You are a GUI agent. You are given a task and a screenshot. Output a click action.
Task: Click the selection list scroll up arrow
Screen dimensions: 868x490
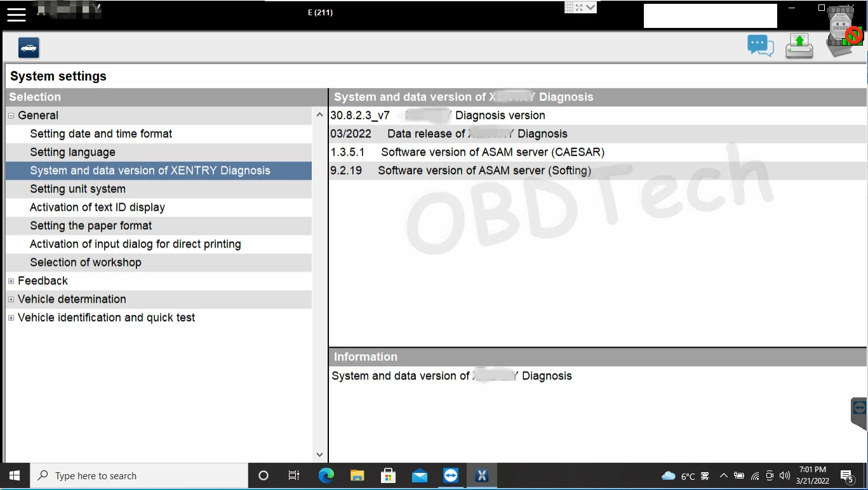(319, 115)
